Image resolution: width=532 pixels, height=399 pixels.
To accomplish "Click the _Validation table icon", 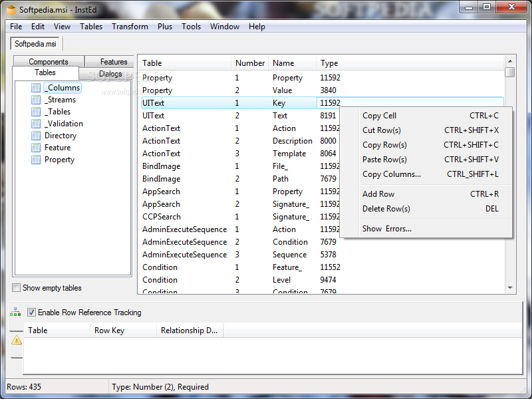I will tap(36, 124).
